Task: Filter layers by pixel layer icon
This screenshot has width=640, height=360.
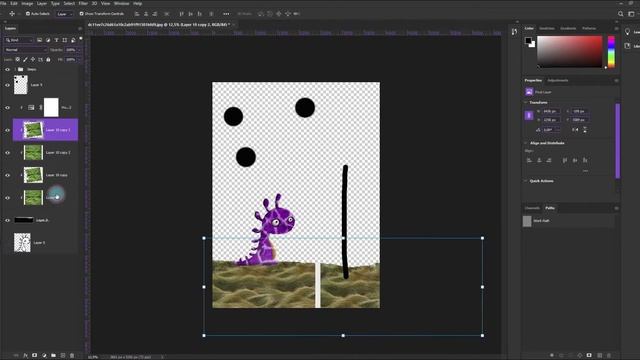Action: pyautogui.click(x=40, y=40)
